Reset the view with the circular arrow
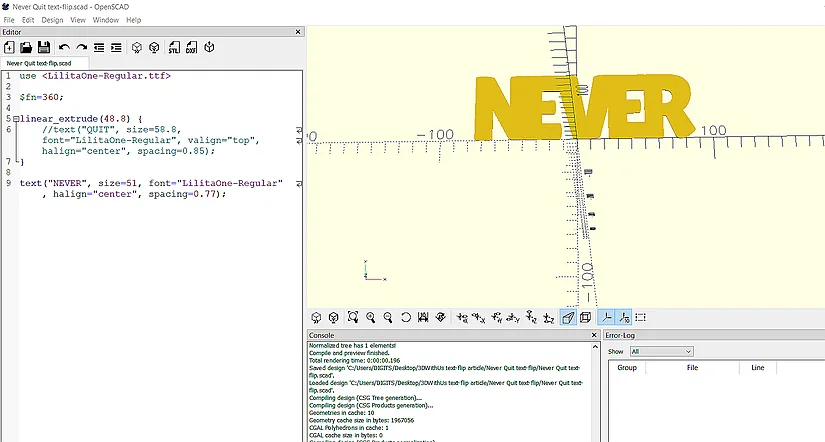Image resolution: width=825 pixels, height=442 pixels. point(406,317)
